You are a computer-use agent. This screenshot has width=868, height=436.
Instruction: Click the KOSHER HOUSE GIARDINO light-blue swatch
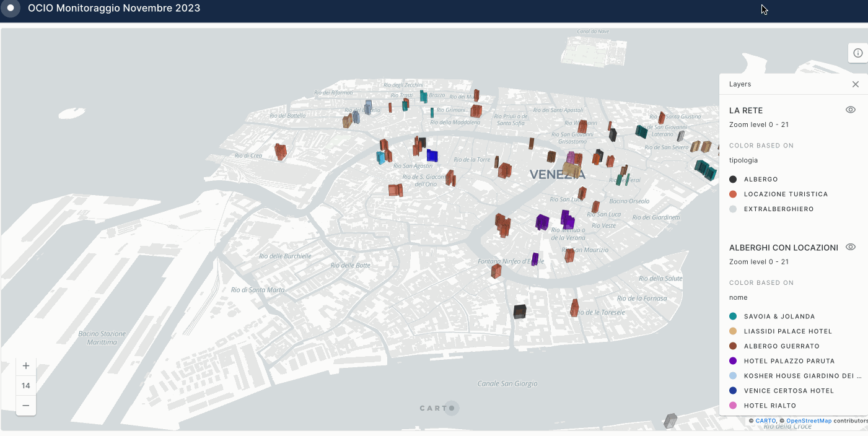(x=733, y=375)
